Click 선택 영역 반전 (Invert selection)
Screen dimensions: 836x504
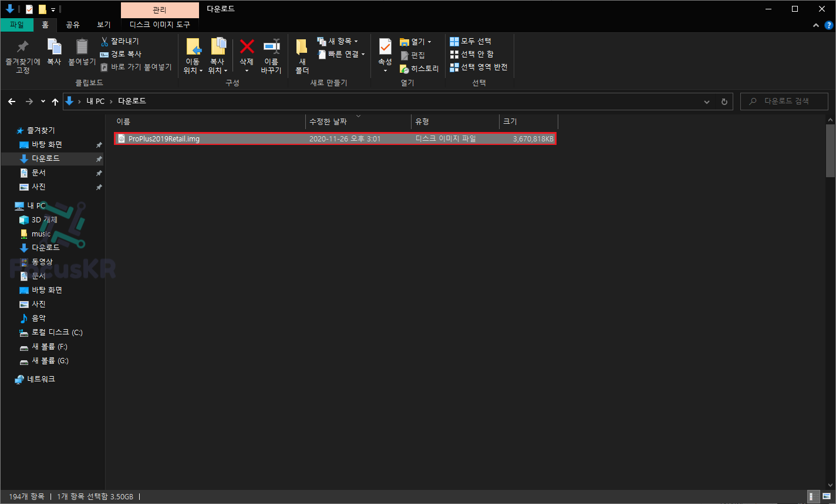478,67
